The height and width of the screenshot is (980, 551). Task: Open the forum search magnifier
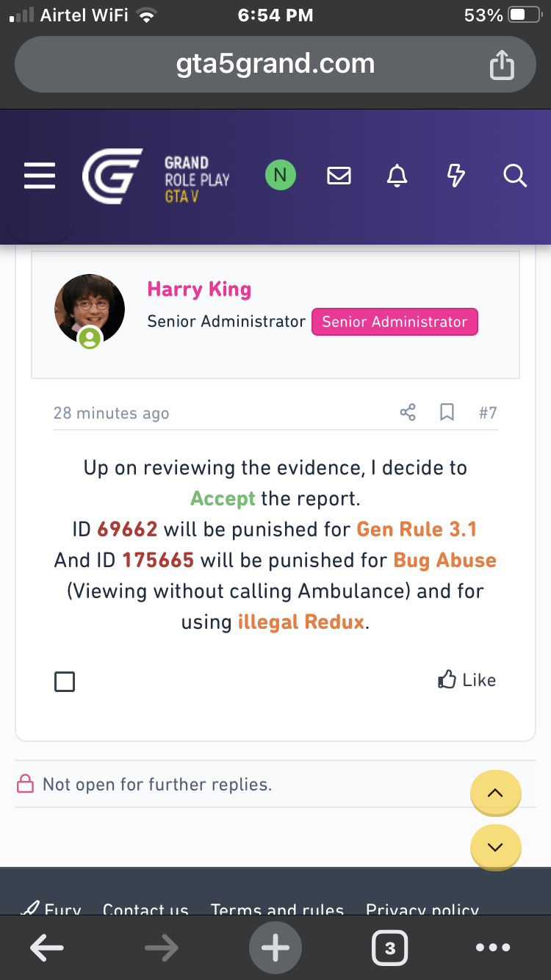coord(515,176)
